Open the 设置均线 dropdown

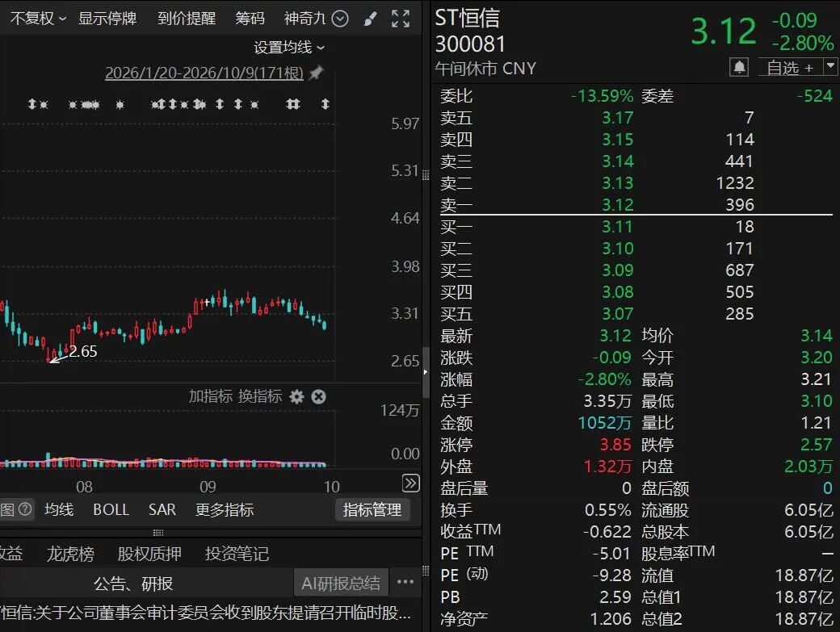pyautogui.click(x=289, y=47)
